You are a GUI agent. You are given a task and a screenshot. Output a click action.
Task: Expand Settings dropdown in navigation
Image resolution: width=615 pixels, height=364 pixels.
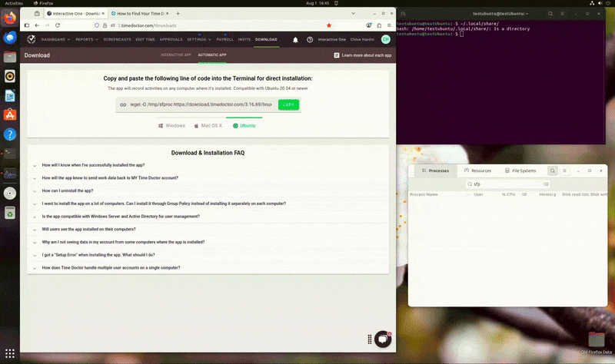pyautogui.click(x=199, y=40)
